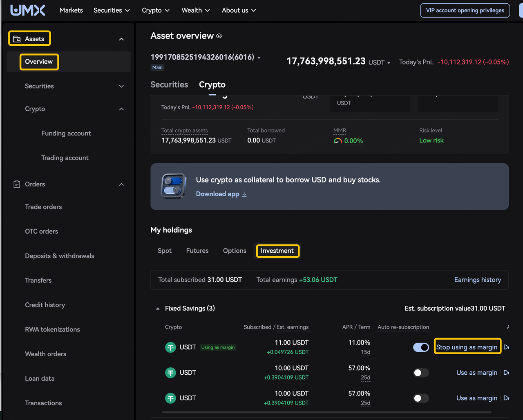The width and height of the screenshot is (523, 420).
Task: Collapse the Assets section in the sidebar
Action: pos(121,39)
